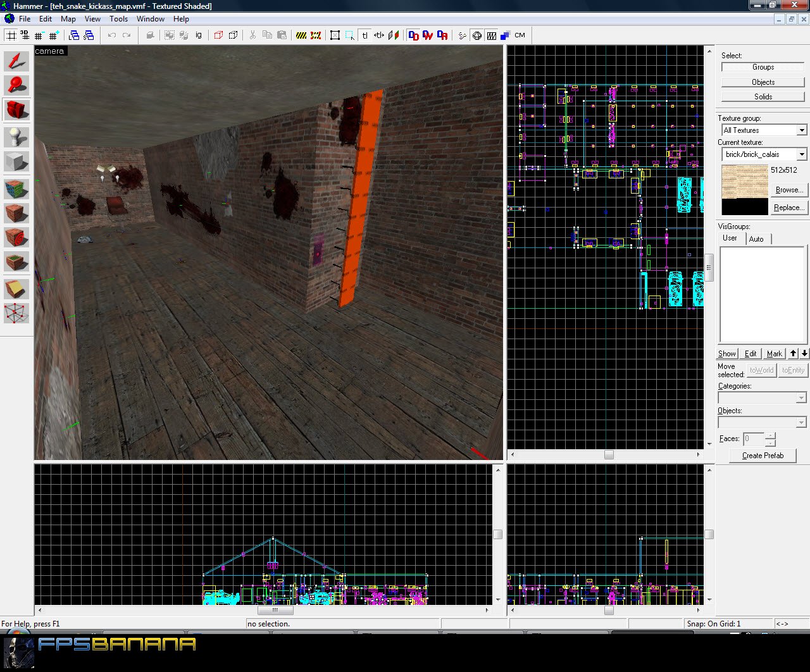Choose the Camera tool
Screen dimensions: 810x672
(16, 109)
